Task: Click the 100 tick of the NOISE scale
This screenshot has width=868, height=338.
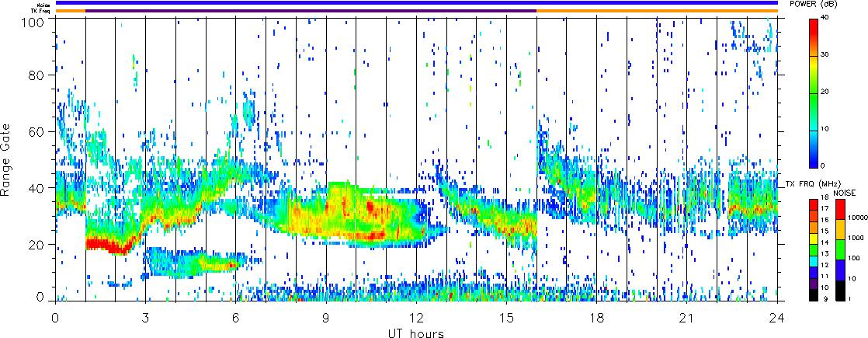Action: pyautogui.click(x=852, y=259)
